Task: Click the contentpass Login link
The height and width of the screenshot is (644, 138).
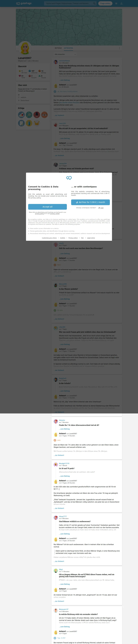Action: (x=102, y=208)
